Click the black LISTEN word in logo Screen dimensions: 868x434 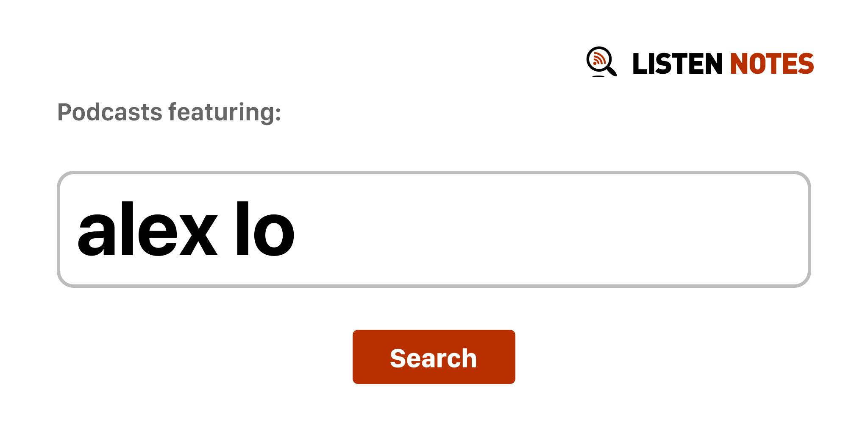(677, 64)
